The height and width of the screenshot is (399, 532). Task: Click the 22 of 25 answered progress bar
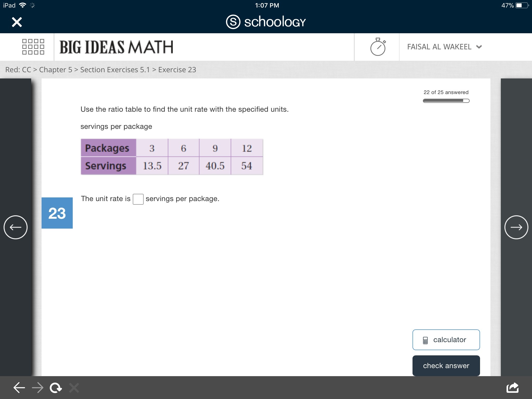coord(446,101)
